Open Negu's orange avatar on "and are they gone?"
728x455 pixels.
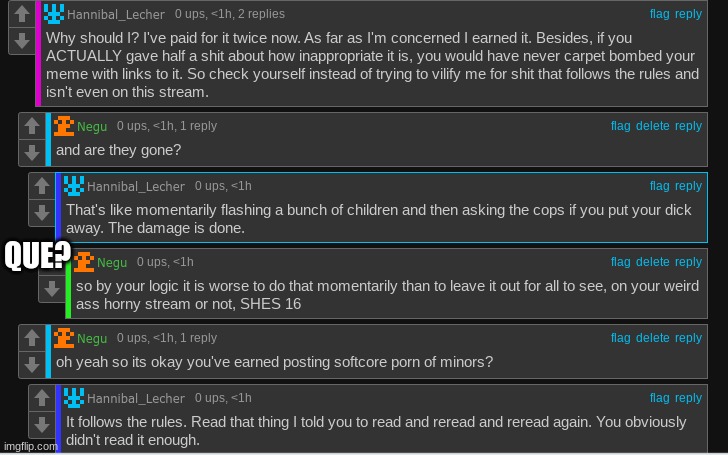(64, 126)
